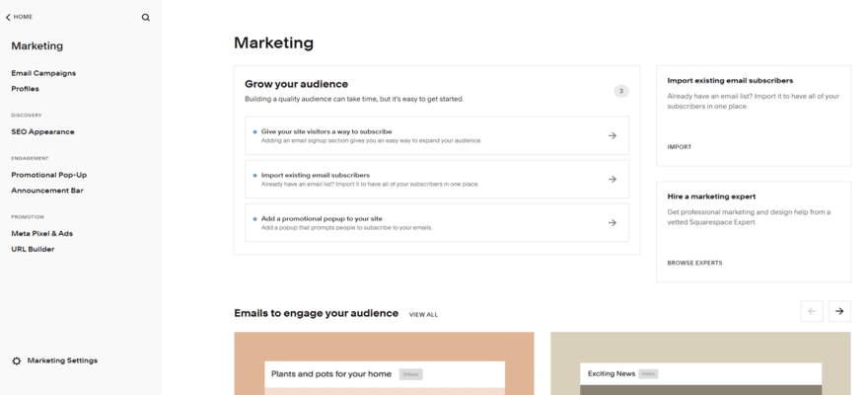Show previous emails with left carousel arrow
868x395 pixels.
pos(812,311)
